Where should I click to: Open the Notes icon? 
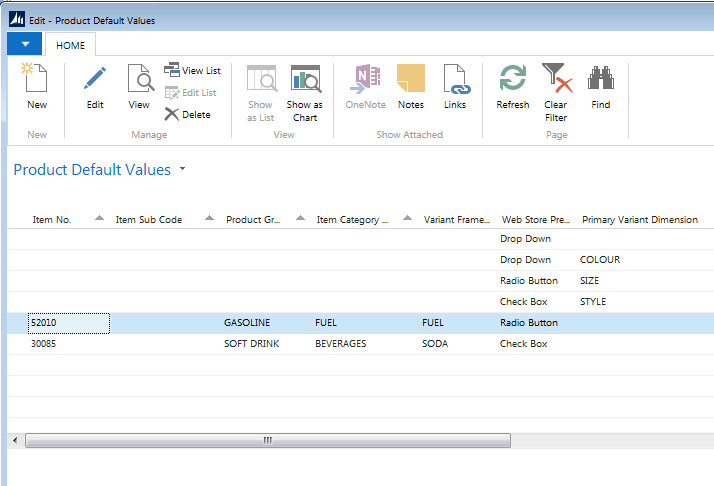click(x=411, y=79)
